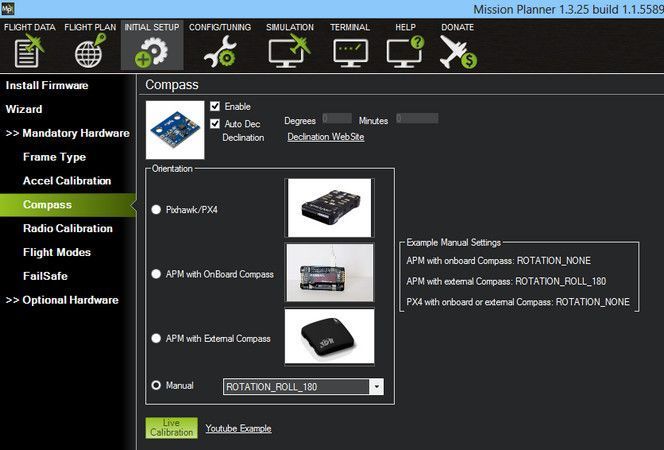Select the Compass sidebar item
This screenshot has width=664, height=450.
click(x=68, y=205)
